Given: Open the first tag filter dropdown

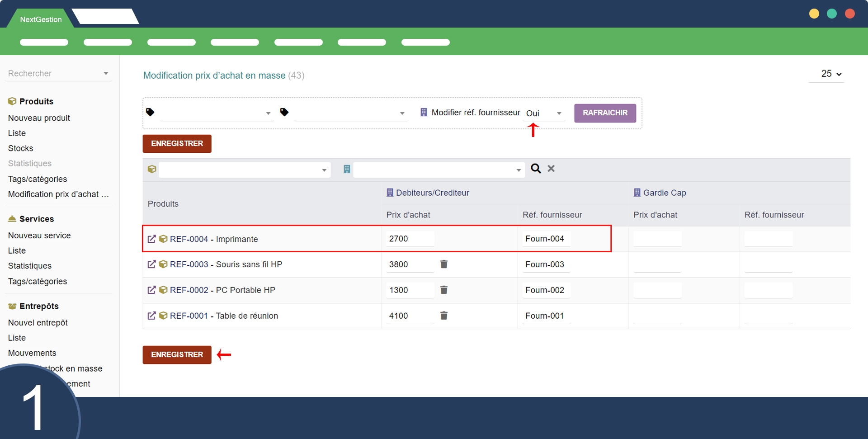Looking at the screenshot, I should pyautogui.click(x=216, y=113).
